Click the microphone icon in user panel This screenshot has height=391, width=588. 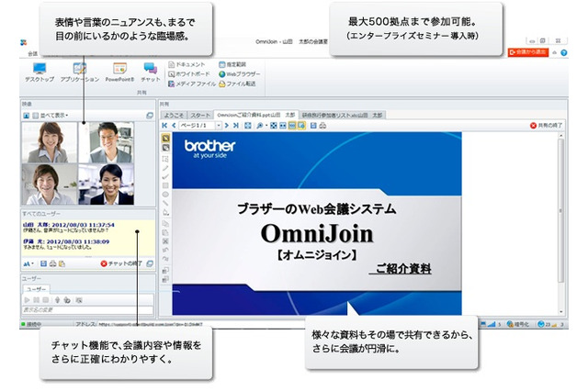click(x=57, y=300)
